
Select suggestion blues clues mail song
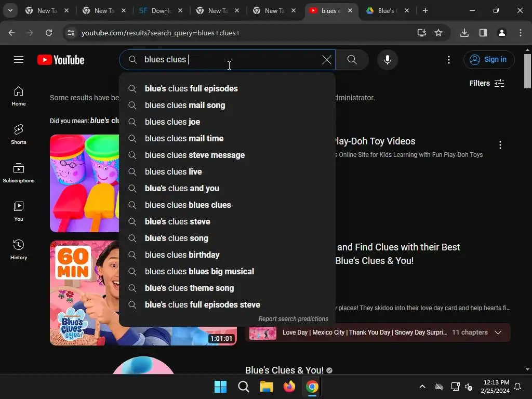[227, 105]
